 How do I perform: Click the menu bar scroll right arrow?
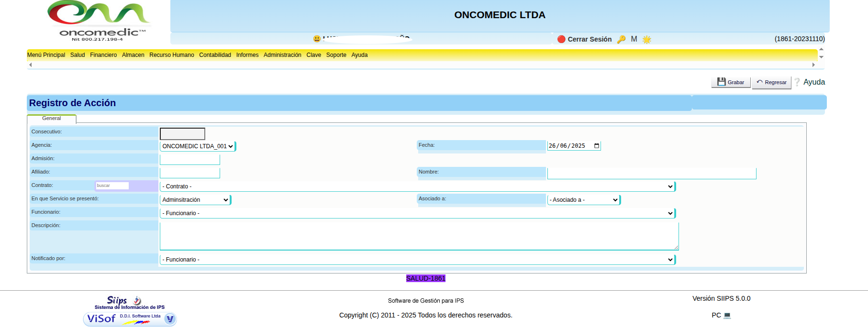[x=813, y=65]
